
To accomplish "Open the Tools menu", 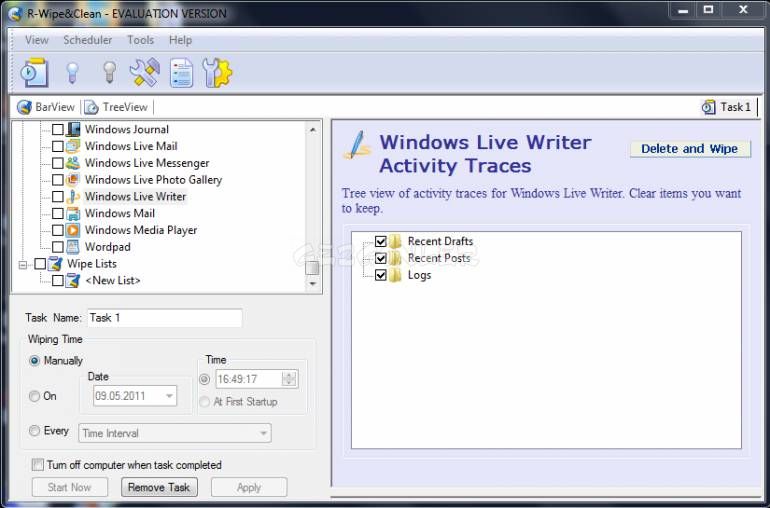I will tap(140, 40).
